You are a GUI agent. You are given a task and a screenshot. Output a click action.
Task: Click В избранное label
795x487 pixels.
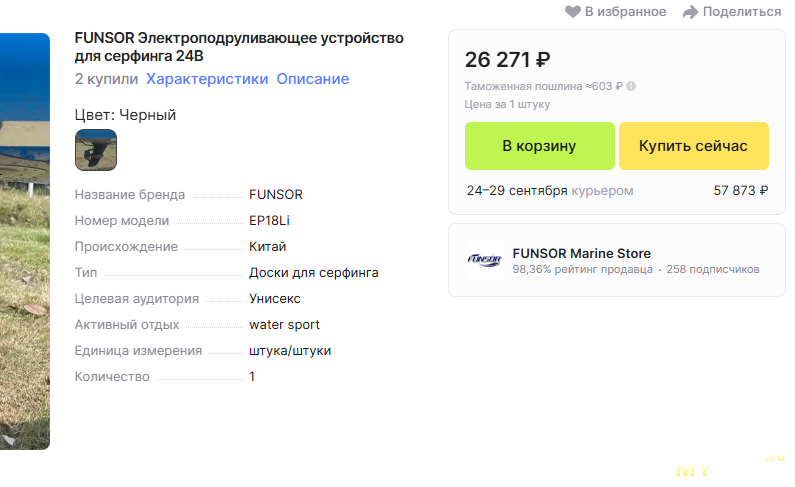click(625, 12)
